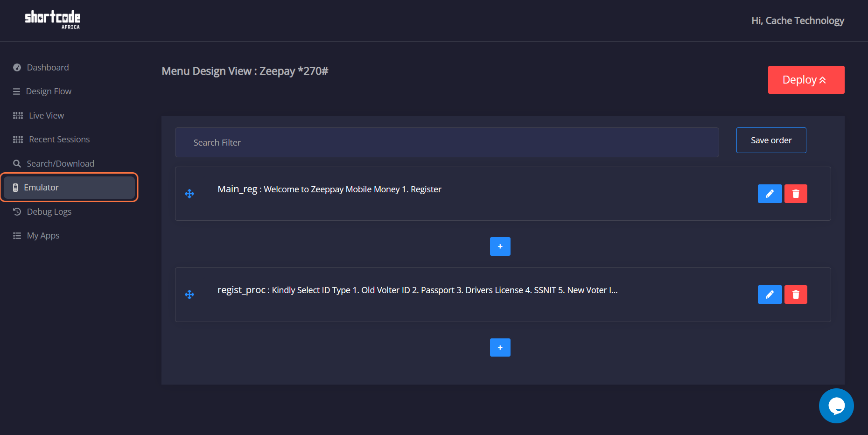
Task: Select the Emulator sidebar item
Action: click(69, 187)
